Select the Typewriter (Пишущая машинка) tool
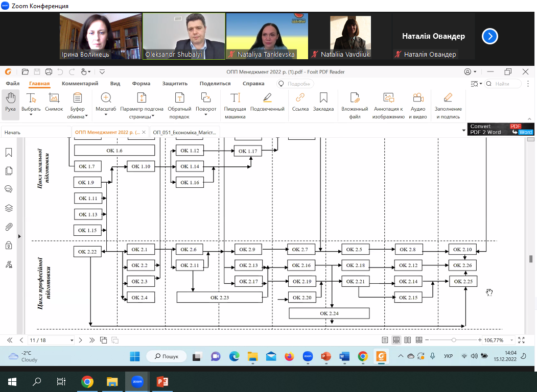 [x=235, y=98]
